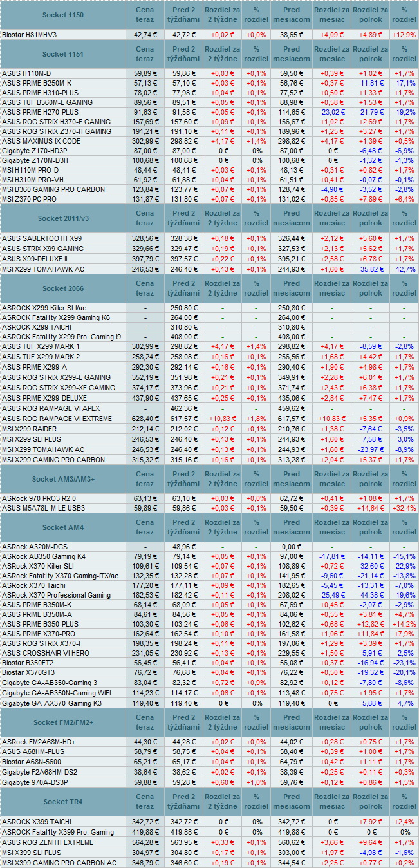Select 'ASROCK X399 TAICHI' product name
419x868 pixels.
click(37, 822)
